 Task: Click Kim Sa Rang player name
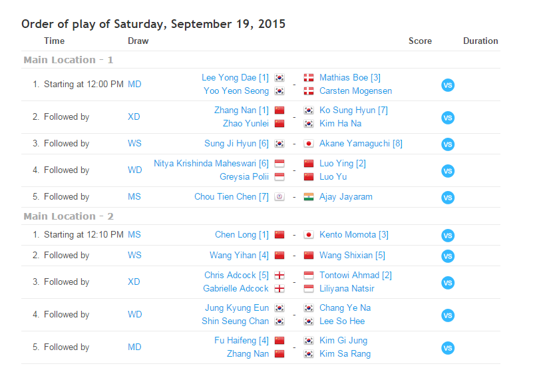point(345,354)
